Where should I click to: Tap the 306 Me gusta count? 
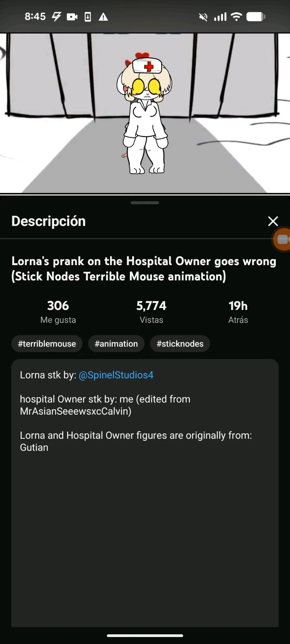[58, 311]
